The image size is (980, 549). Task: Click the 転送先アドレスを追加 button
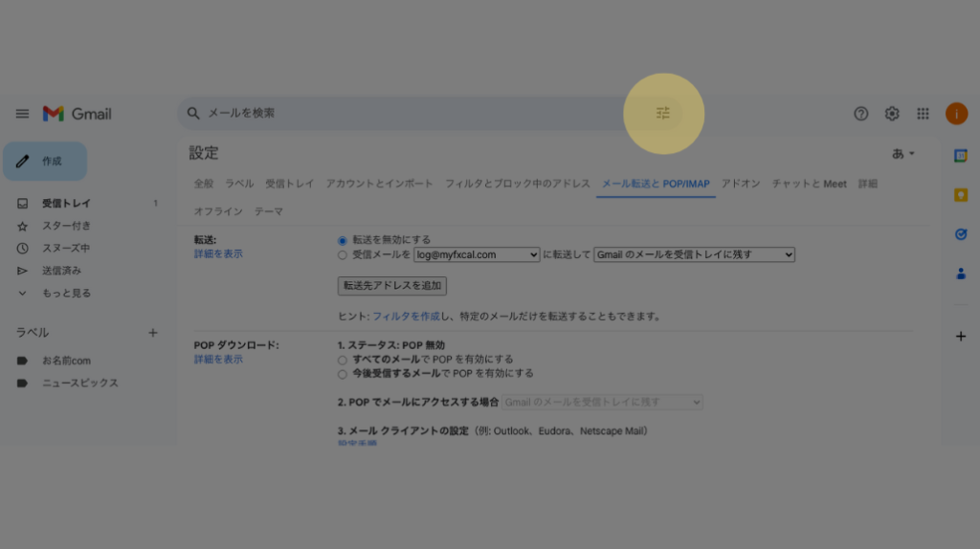pos(392,285)
